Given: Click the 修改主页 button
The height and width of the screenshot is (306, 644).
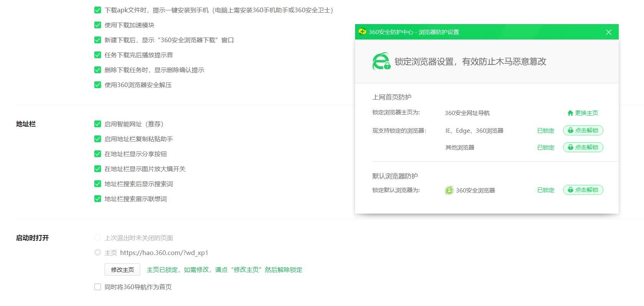Looking at the screenshot, I should pos(122,270).
